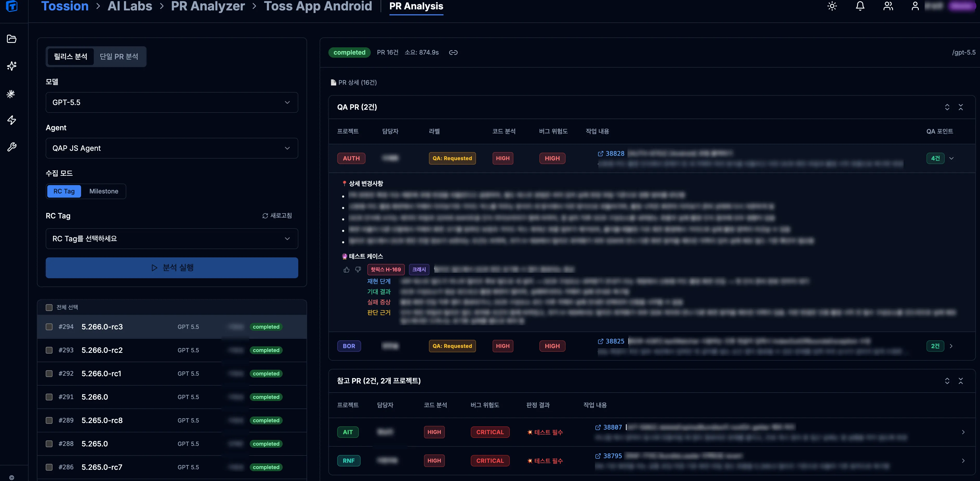Collapse all rows in 참고 PR section
This screenshot has width=980, height=481.
click(x=961, y=381)
